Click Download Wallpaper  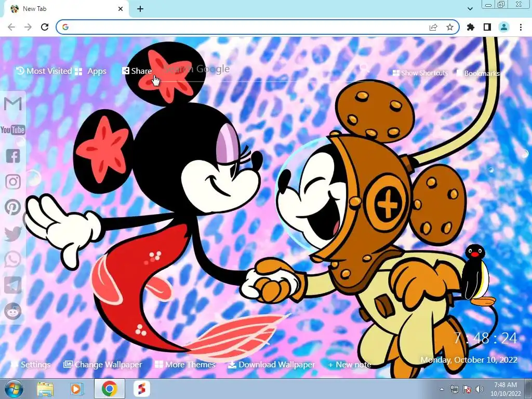(271, 364)
